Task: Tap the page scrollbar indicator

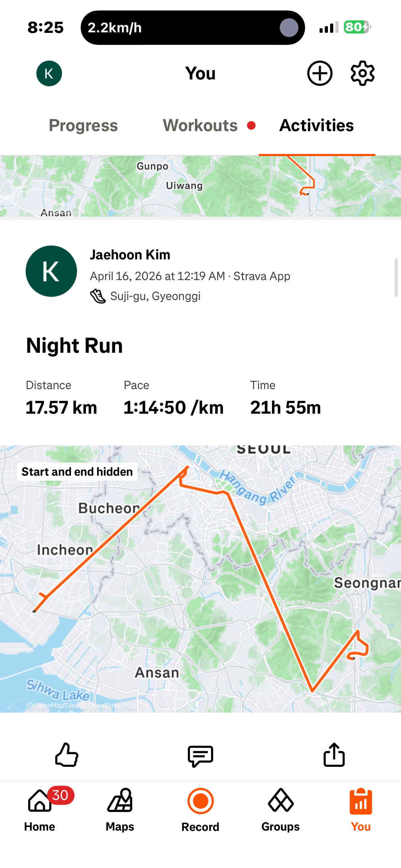Action: click(396, 278)
